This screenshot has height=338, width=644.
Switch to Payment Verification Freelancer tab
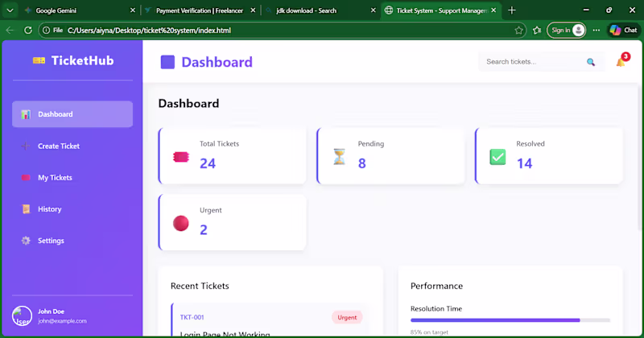(x=200, y=10)
